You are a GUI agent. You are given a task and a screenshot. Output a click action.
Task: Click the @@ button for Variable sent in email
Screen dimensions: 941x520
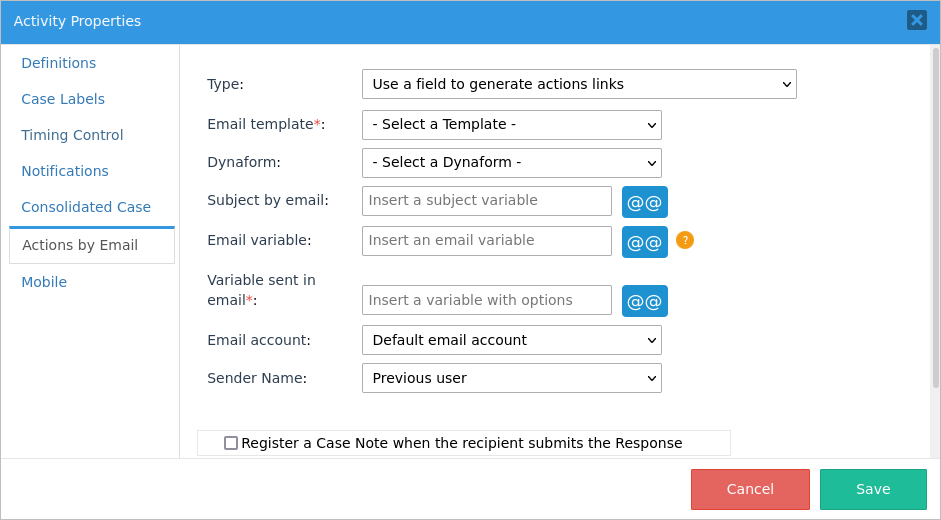pos(644,301)
